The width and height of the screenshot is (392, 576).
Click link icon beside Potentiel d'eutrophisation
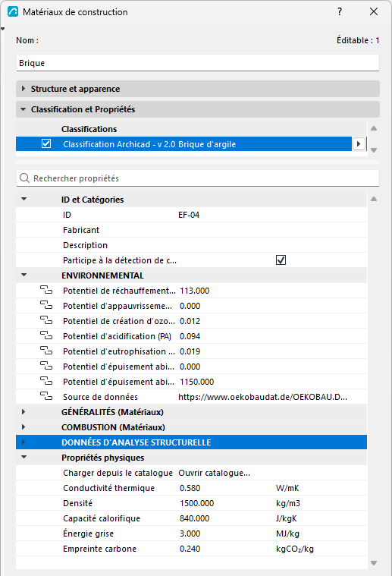coord(46,351)
